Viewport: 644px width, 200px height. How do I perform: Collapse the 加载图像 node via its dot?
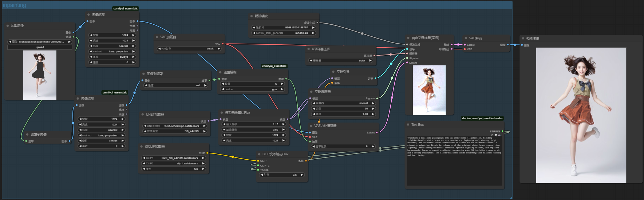tap(8, 26)
